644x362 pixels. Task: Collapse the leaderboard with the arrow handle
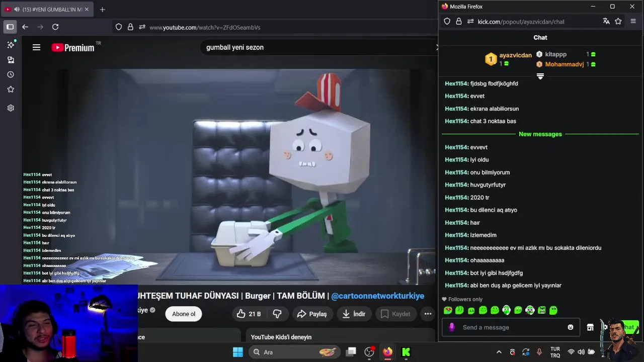(x=540, y=76)
